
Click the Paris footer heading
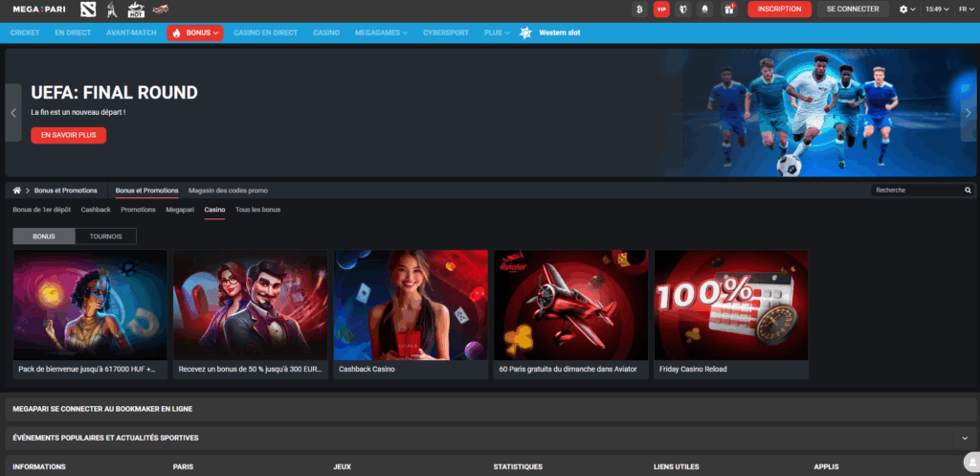[183, 467]
